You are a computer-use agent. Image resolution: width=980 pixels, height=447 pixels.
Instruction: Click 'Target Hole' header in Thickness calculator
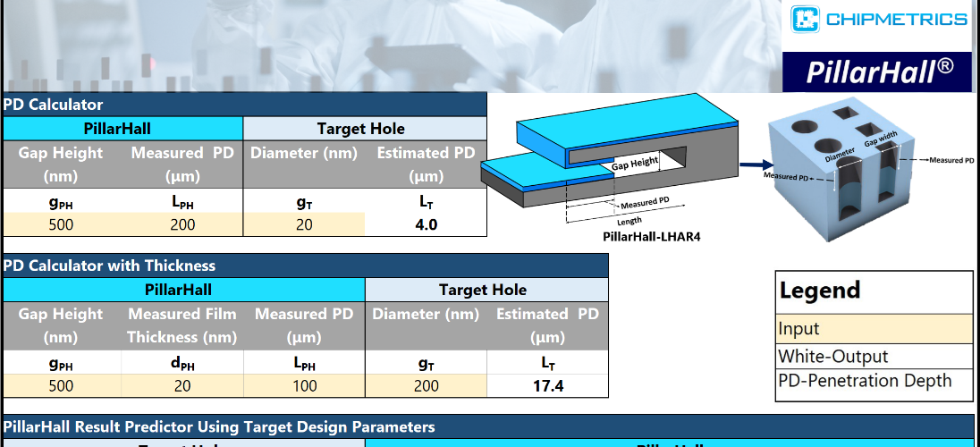[487, 290]
